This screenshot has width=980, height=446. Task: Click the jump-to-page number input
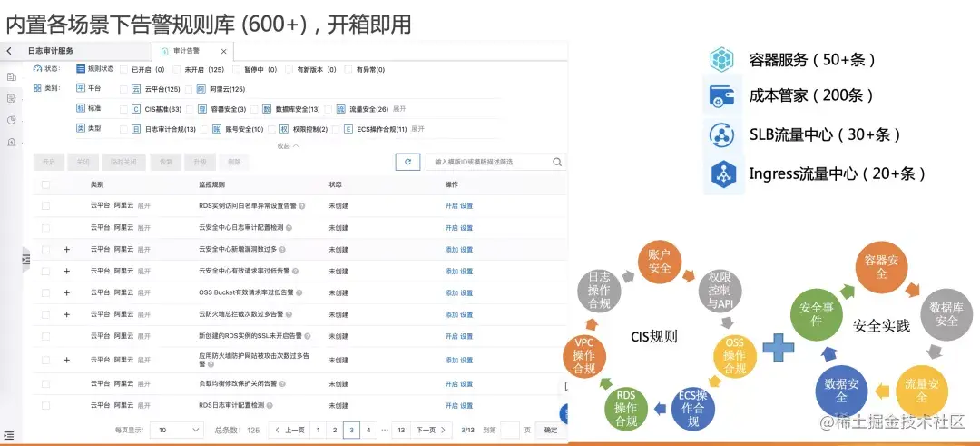(510, 430)
